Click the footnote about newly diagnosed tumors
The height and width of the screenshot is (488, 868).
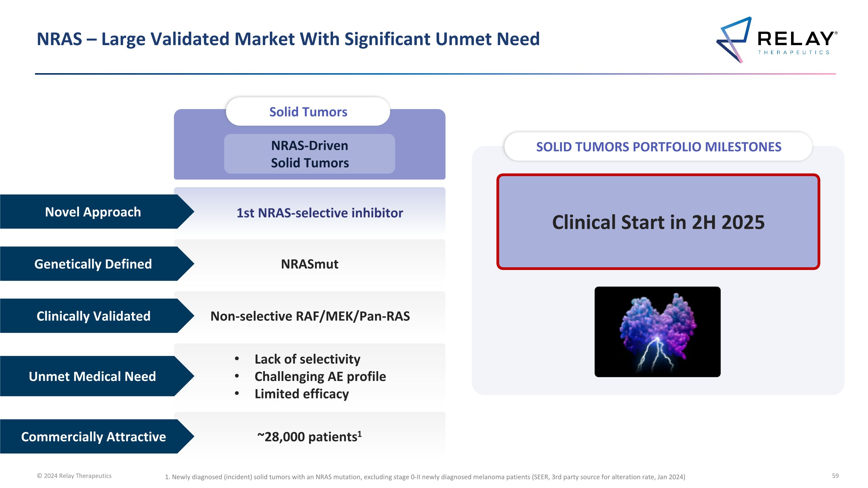point(424,477)
